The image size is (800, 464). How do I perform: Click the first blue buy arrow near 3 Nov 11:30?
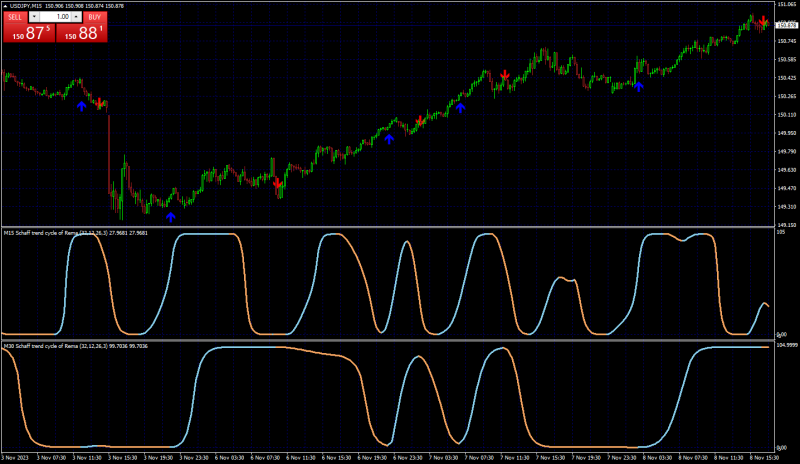pos(82,106)
